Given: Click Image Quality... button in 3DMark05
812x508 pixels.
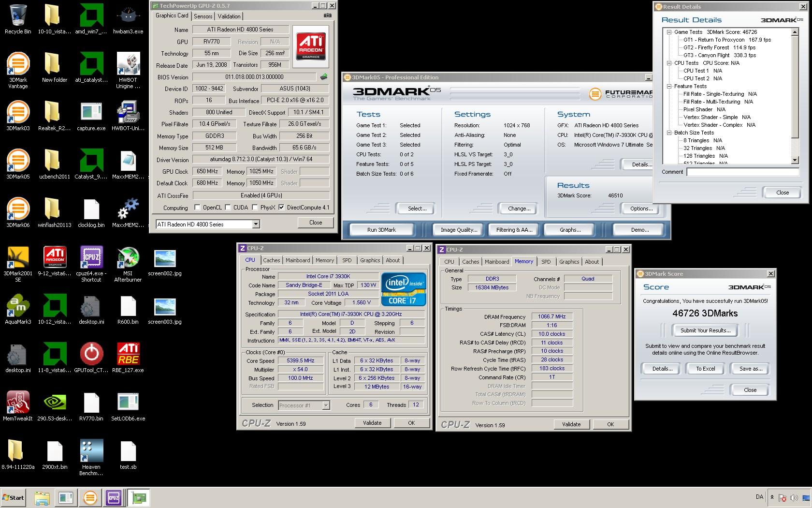Looking at the screenshot, I should pos(459,230).
